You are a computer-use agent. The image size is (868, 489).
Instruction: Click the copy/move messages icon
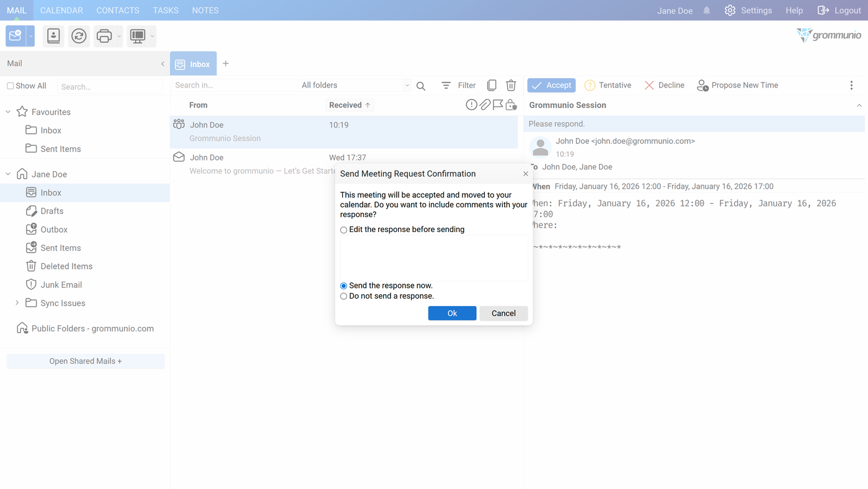492,86
